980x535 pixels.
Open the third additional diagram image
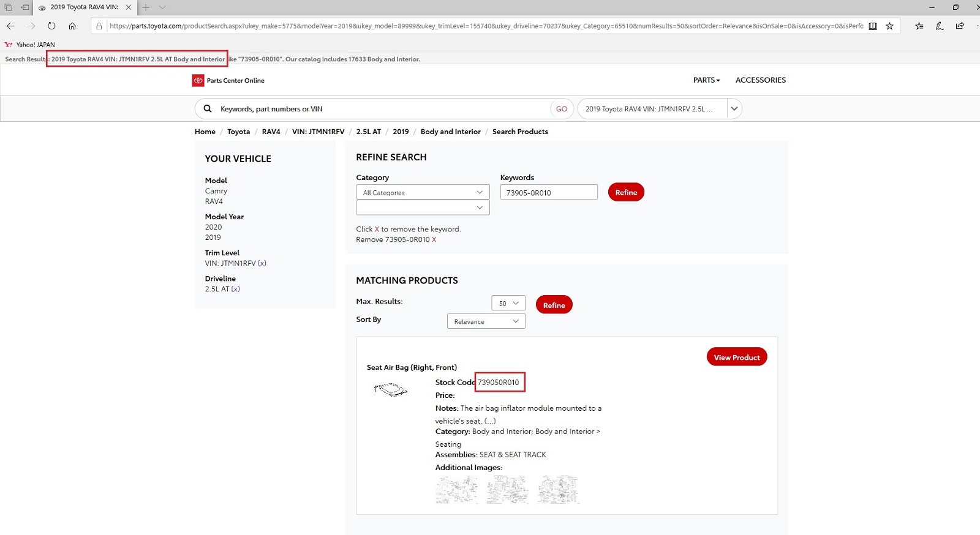558,490
